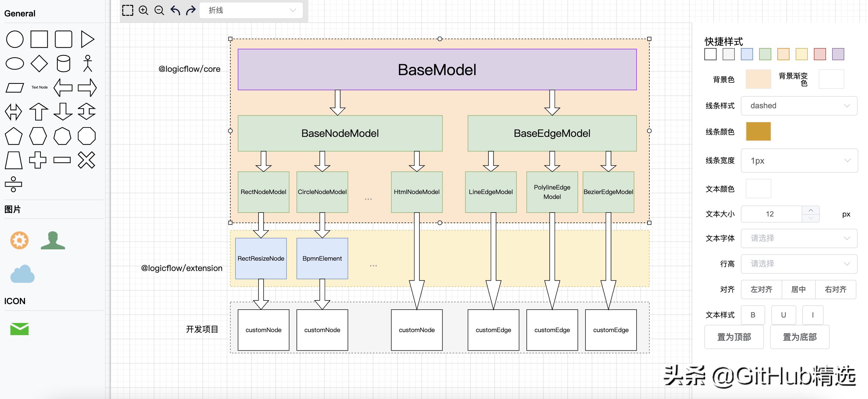
Task: Click the zoom out magnifier icon
Action: point(159,10)
